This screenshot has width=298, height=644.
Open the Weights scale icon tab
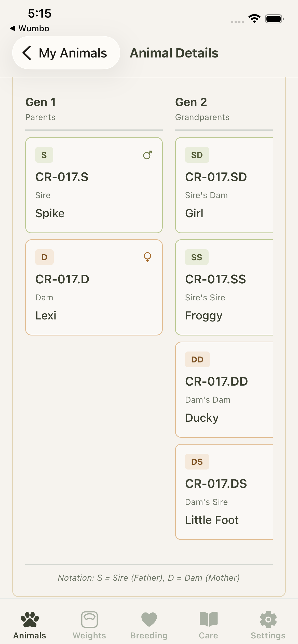89,619
